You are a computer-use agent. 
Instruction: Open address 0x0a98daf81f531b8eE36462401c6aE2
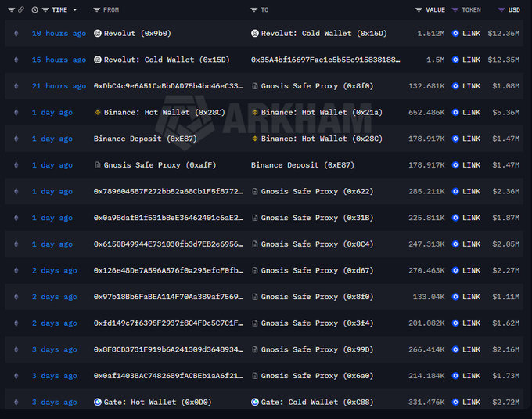[x=168, y=218]
